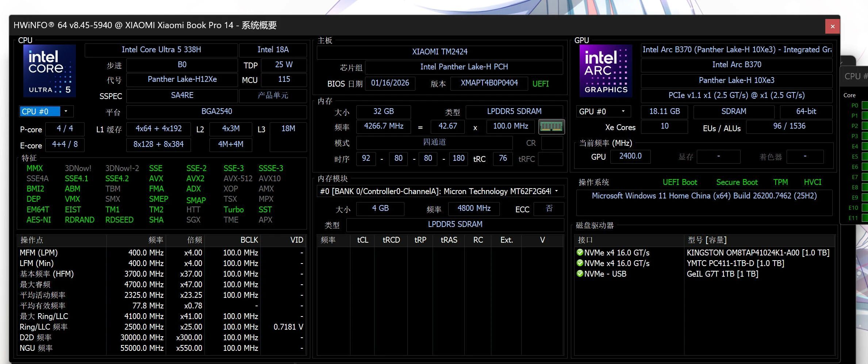Click the TDP value 25 W
This screenshot has height=364, width=868.
284,65
